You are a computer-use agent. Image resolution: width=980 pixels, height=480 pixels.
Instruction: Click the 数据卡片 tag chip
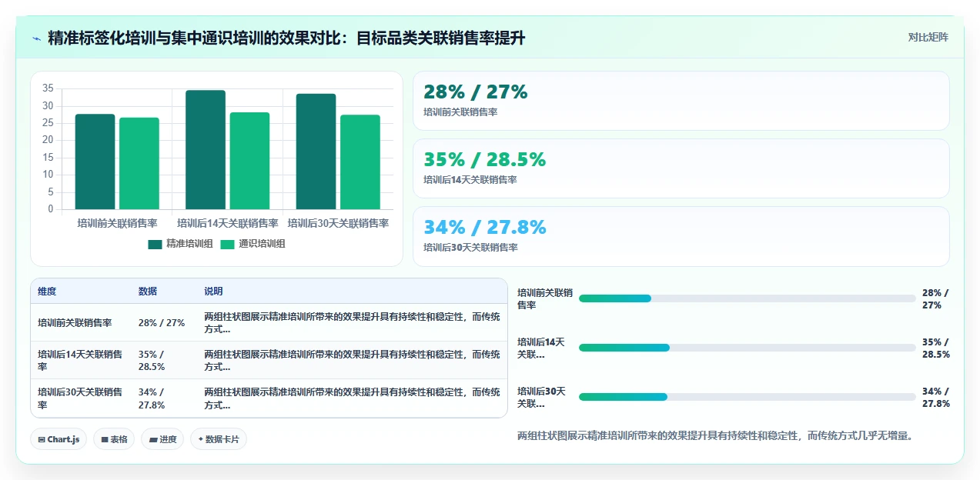point(219,439)
